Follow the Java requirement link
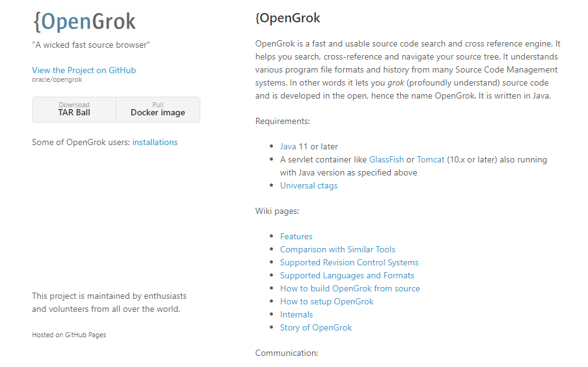Screen dimensions: 588x367 point(288,146)
